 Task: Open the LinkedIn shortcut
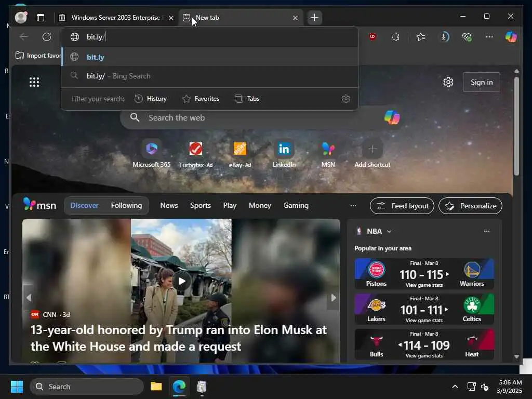point(284,154)
